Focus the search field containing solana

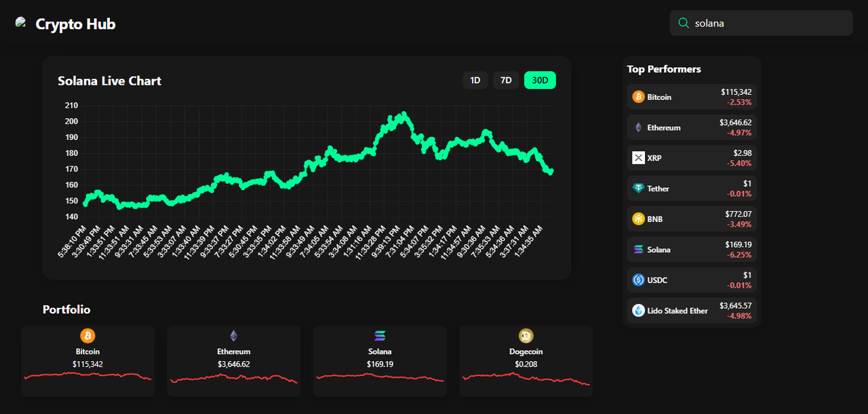[761, 23]
